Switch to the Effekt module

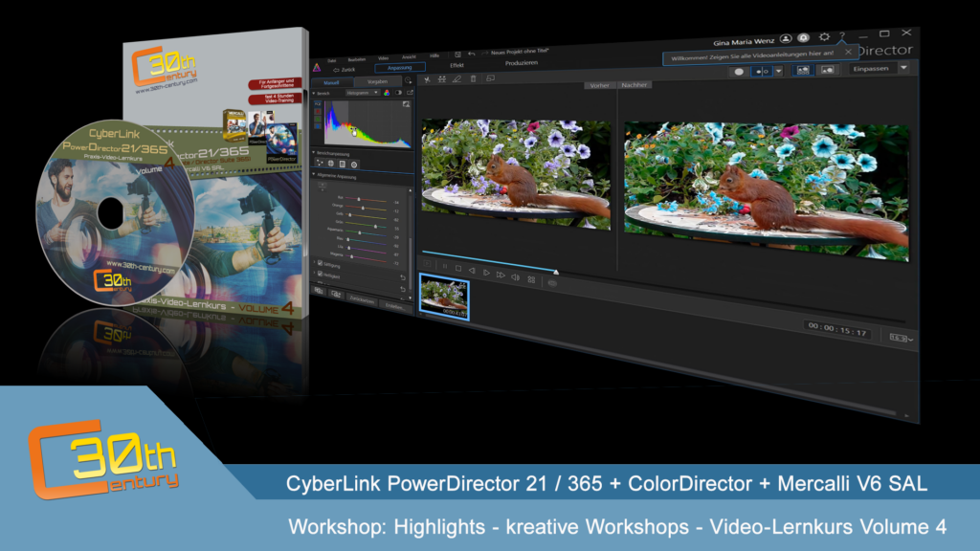(457, 65)
